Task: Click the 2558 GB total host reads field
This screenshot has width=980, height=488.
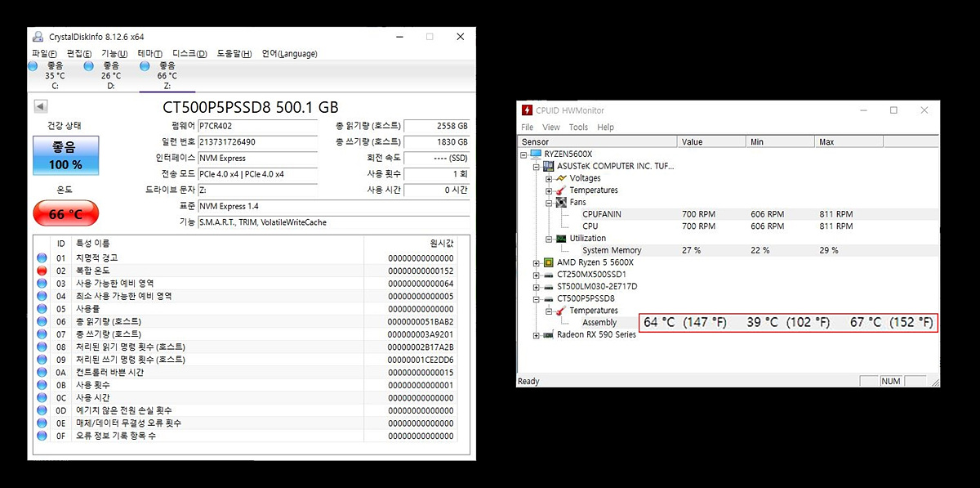Action: pos(437,126)
